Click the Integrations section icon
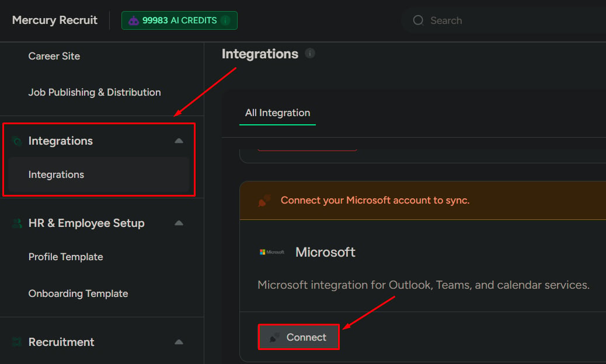The width and height of the screenshot is (606, 364). pos(17,141)
